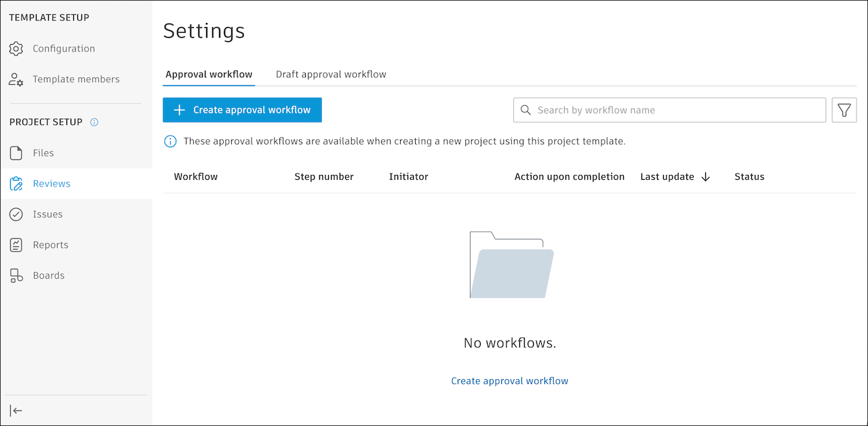Collapse the left sidebar panel

point(16,410)
